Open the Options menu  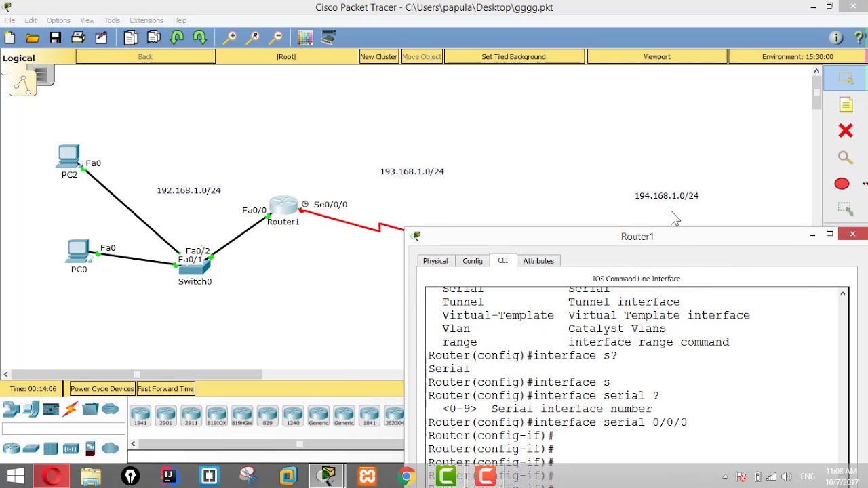(58, 20)
